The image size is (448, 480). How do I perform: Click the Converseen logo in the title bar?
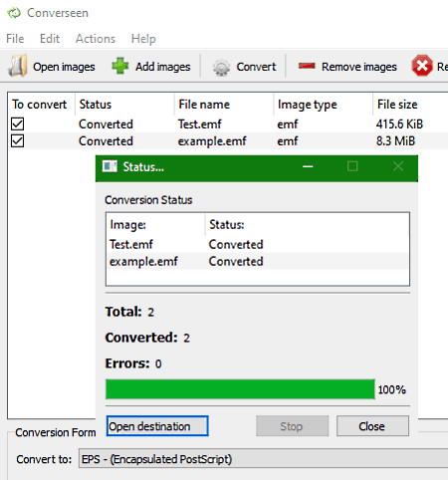click(14, 13)
